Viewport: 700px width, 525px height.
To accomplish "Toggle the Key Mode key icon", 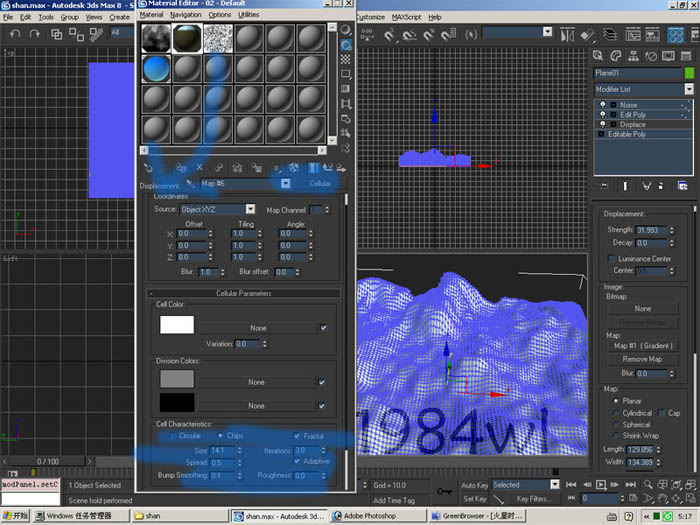I will (444, 491).
